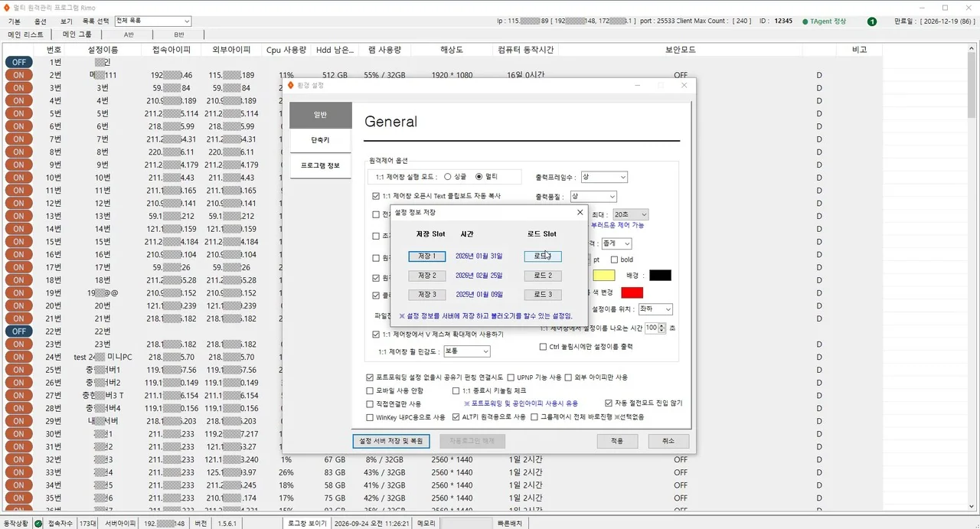Viewport: 980px width, 529px height.
Task: Click the 취소 button
Action: [x=668, y=441]
